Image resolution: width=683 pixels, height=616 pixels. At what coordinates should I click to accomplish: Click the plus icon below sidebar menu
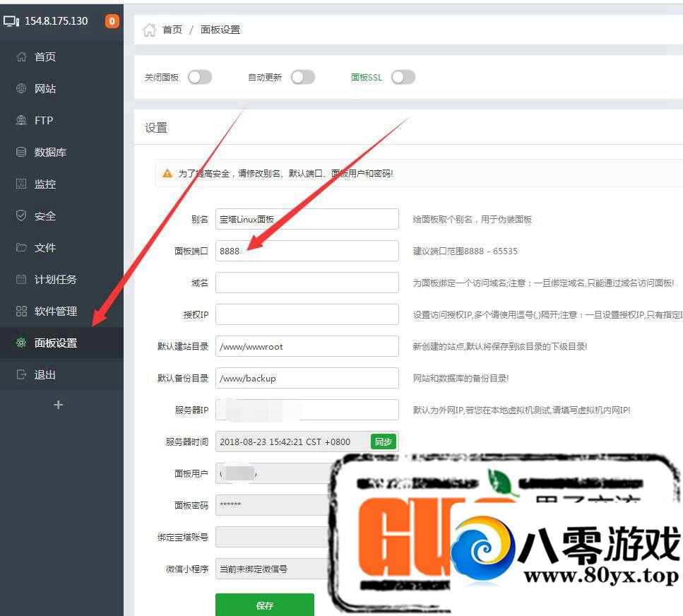tap(59, 405)
